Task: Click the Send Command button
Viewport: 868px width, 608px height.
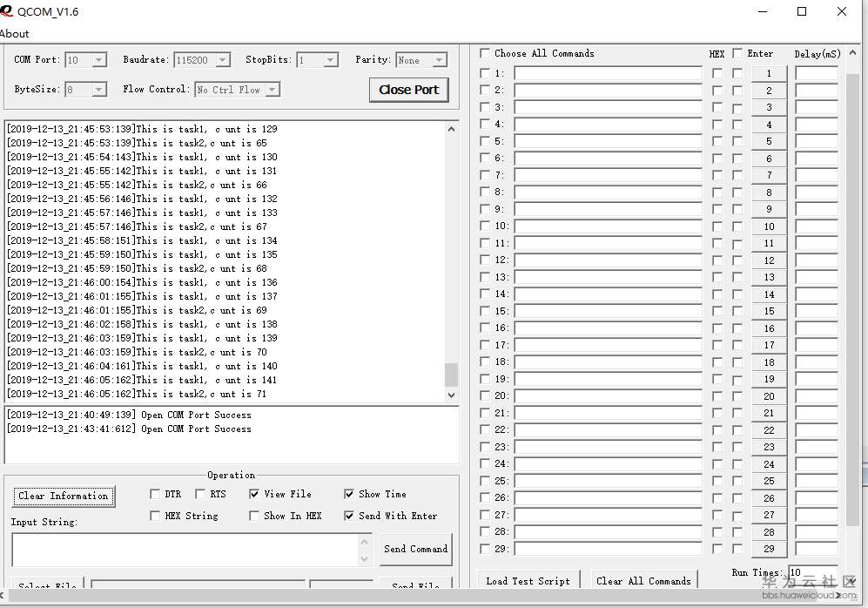Action: coord(416,549)
